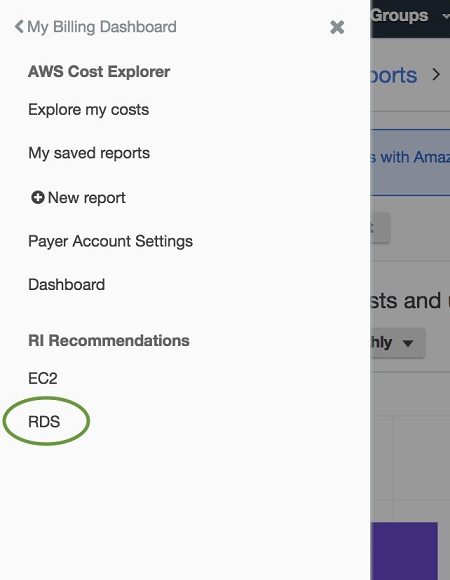Open Explore my costs
The height and width of the screenshot is (580, 450).
click(89, 110)
